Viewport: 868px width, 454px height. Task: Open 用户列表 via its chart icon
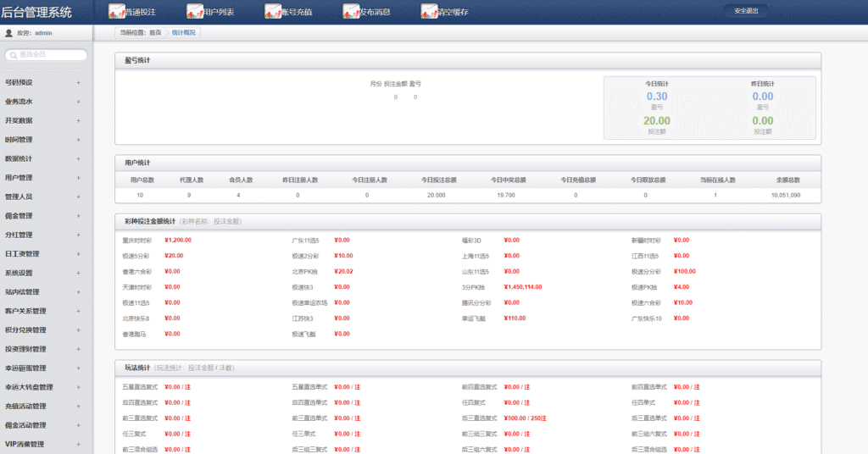(x=195, y=11)
